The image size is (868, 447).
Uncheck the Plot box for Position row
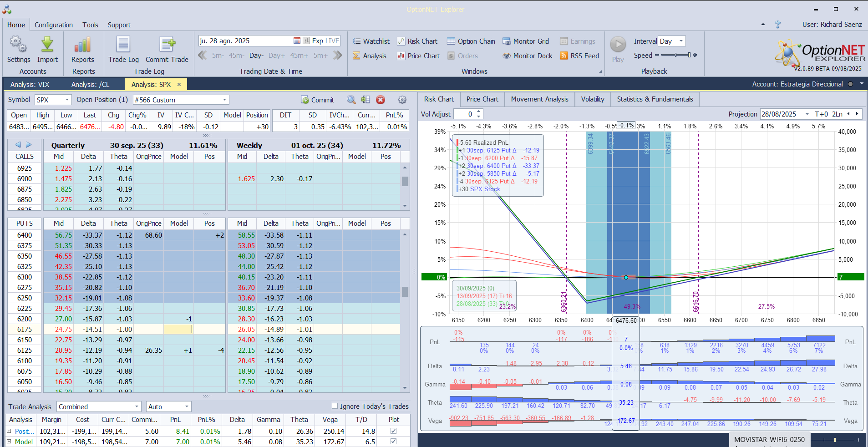pos(393,431)
